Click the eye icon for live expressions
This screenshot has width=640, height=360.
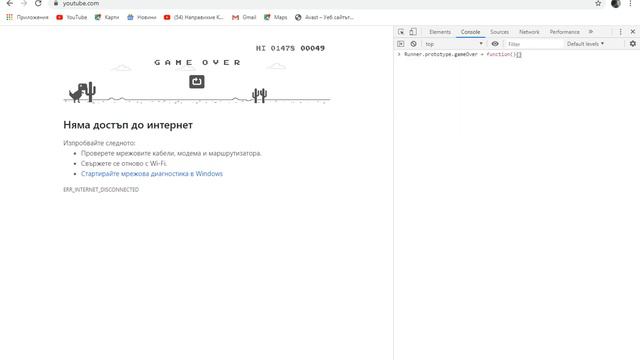point(495,44)
